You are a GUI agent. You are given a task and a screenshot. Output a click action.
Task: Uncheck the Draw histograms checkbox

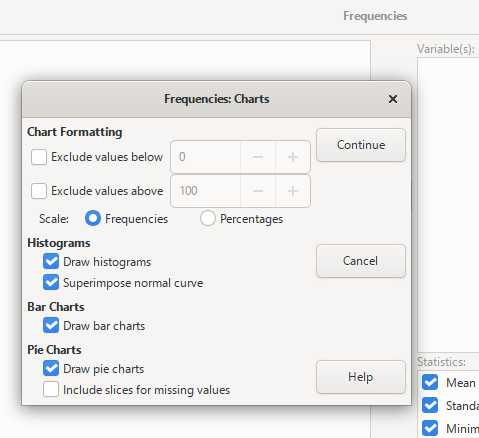coord(51,262)
